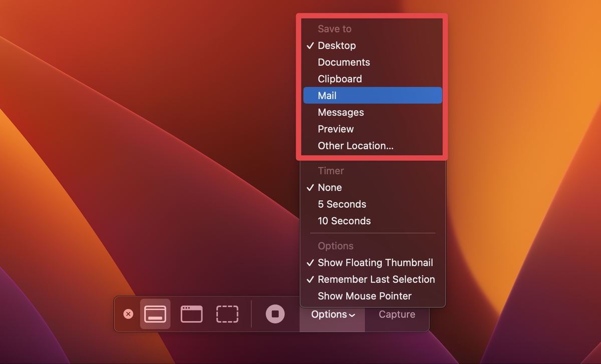Image resolution: width=601 pixels, height=364 pixels.
Task: Open the Options dropdown menu
Action: [x=332, y=314]
